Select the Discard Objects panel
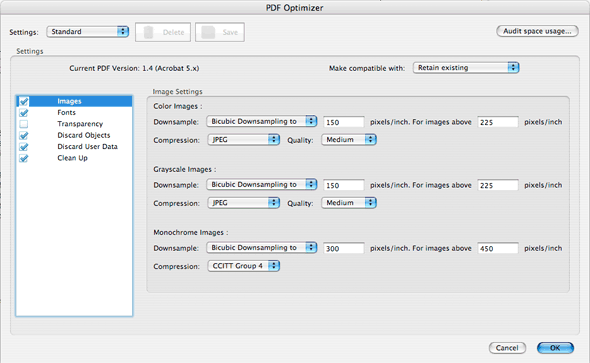The height and width of the screenshot is (363, 590). tap(74, 135)
